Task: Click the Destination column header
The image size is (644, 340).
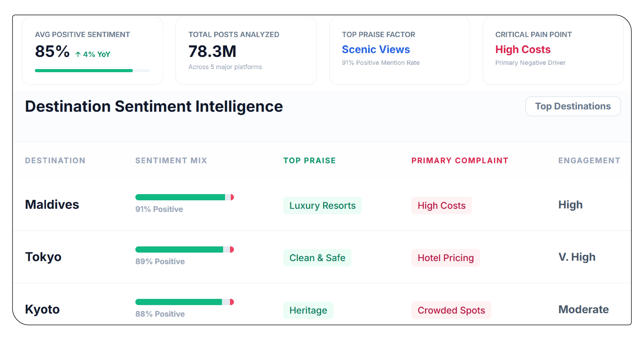Action: pos(55,160)
